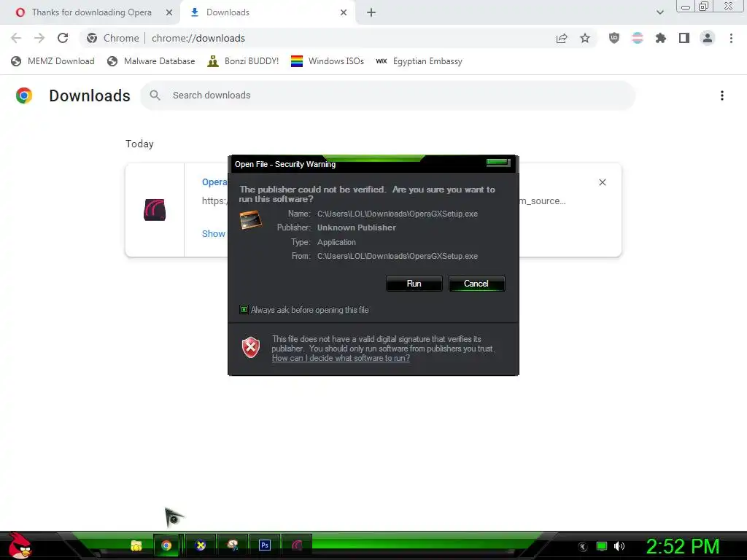Open a new browser tab
Viewport: 747px width, 560px height.
tap(371, 13)
